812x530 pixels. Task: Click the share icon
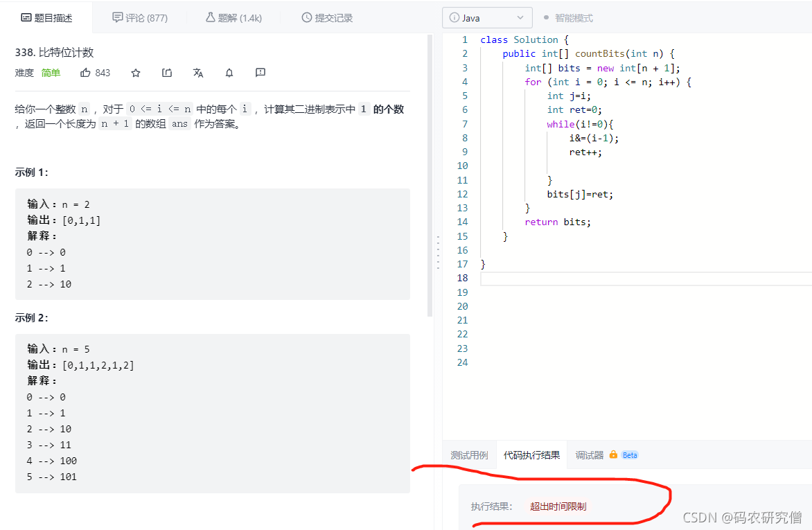[x=167, y=73]
